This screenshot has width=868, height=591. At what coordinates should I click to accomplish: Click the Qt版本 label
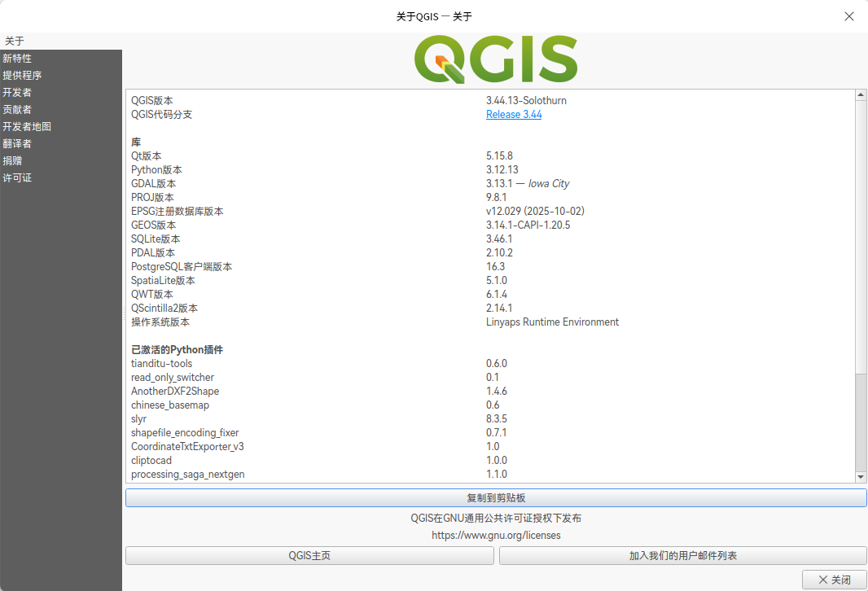[146, 156]
